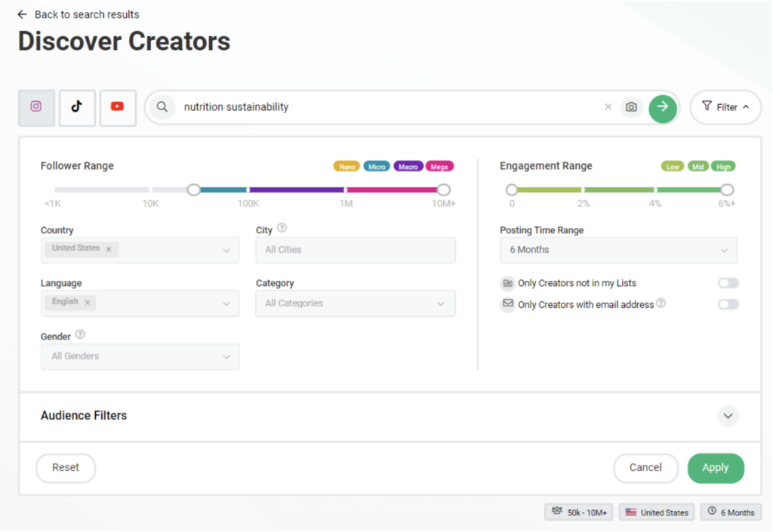Expand the Audience Filters section
The width and height of the screenshot is (773, 532).
click(x=728, y=416)
